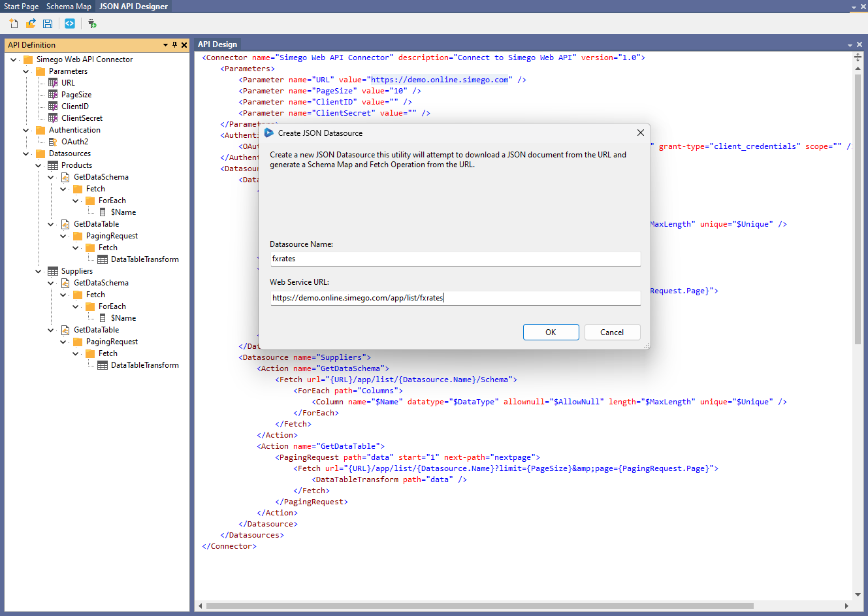The width and height of the screenshot is (868, 616).
Task: Click the split editor icon above scrollbar
Action: tap(858, 57)
